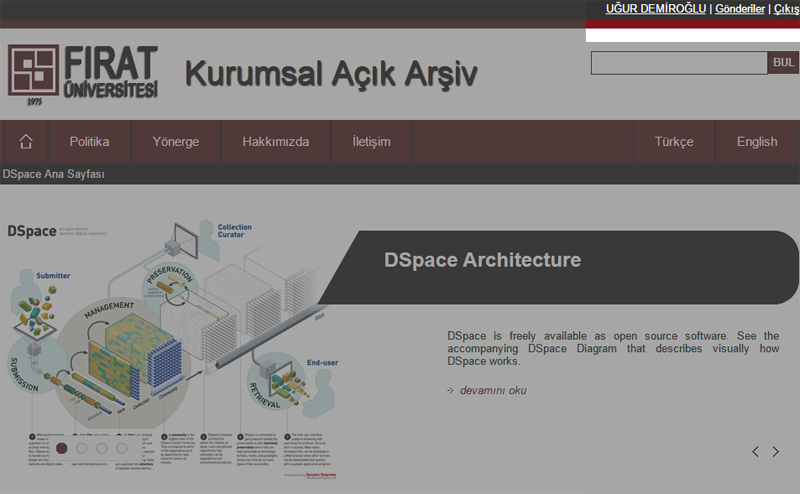The width and height of the screenshot is (800, 494).
Task: Open the Fırat Üniversitesi logo
Action: tap(83, 75)
